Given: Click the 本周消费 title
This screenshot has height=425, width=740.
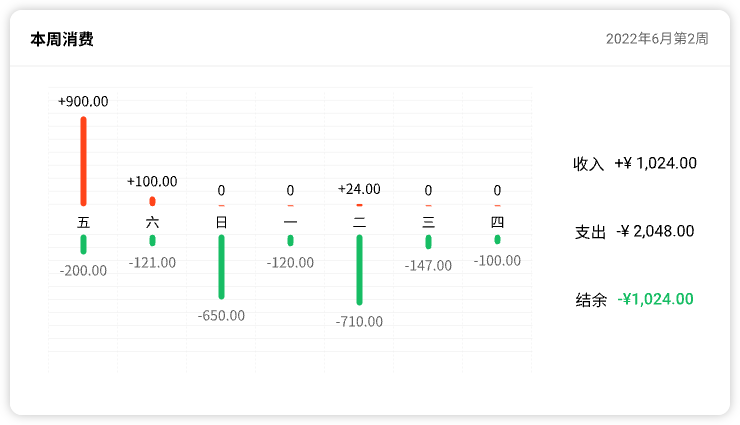Looking at the screenshot, I should (x=62, y=39).
